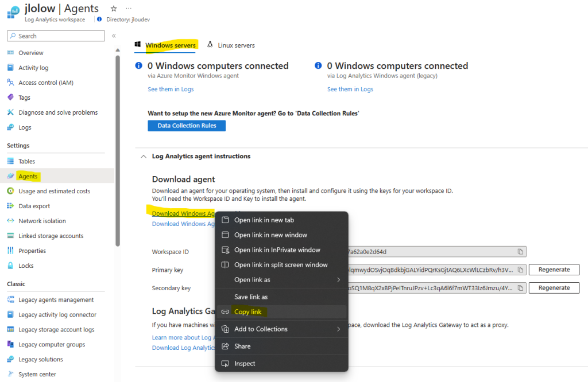Image resolution: width=588 pixels, height=382 pixels.
Task: Choose Open link in InPrivate window
Action: click(x=281, y=250)
